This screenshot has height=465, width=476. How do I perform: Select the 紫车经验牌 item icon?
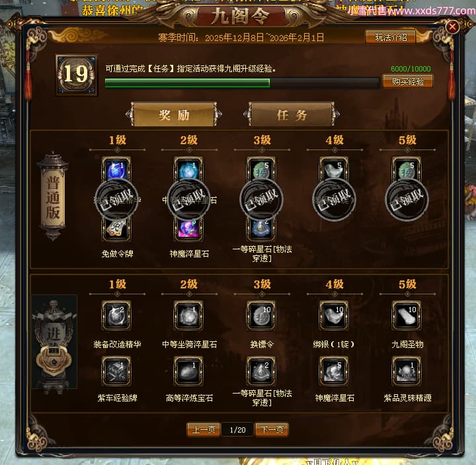click(116, 371)
